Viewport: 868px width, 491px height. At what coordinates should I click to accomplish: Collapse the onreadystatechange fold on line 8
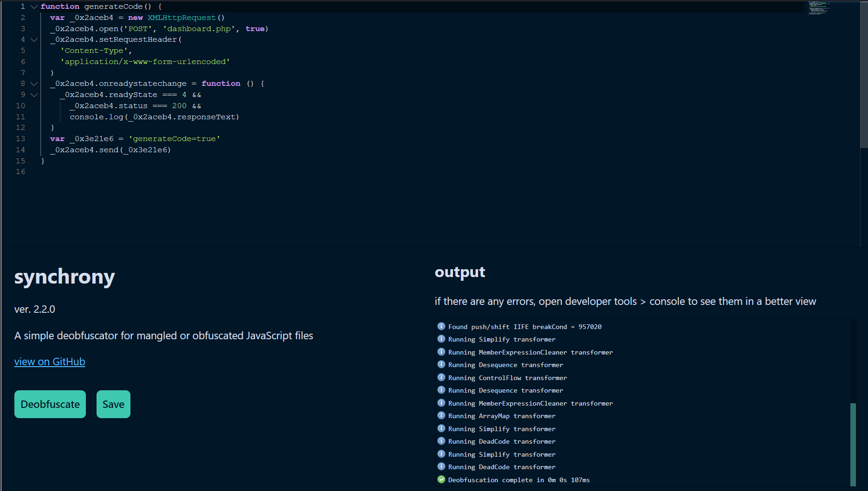pos(34,84)
